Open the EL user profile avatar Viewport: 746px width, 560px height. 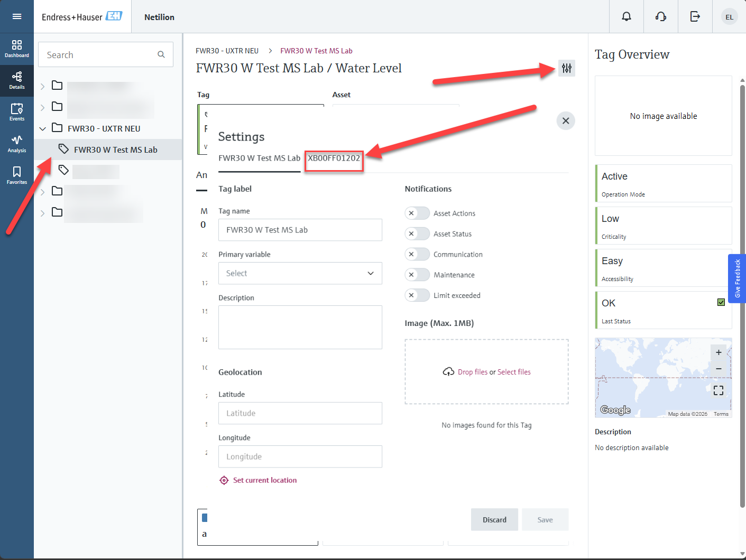730,17
